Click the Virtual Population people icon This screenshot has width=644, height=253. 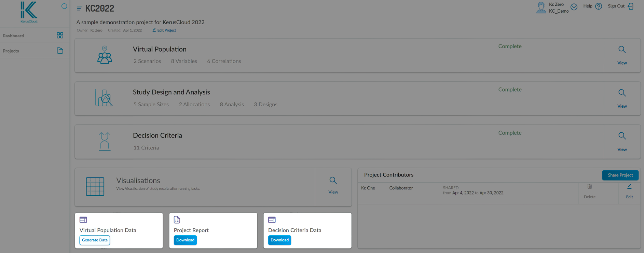[x=105, y=55]
